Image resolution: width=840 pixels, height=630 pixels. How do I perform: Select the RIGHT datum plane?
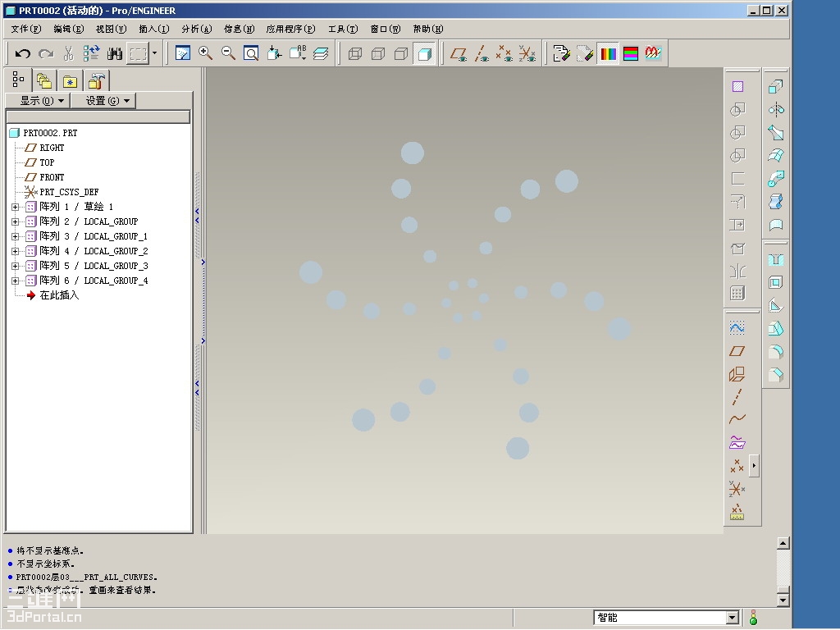(46, 148)
